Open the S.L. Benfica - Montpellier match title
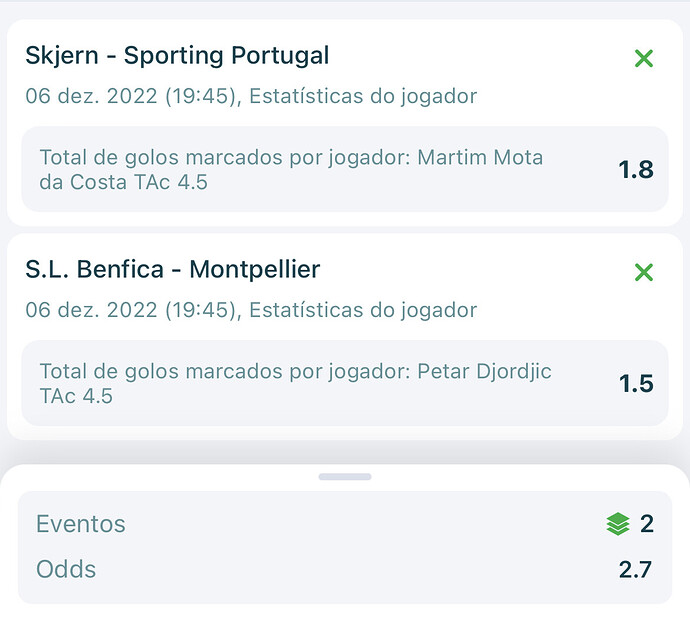This screenshot has height=620, width=690. pyautogui.click(x=172, y=269)
